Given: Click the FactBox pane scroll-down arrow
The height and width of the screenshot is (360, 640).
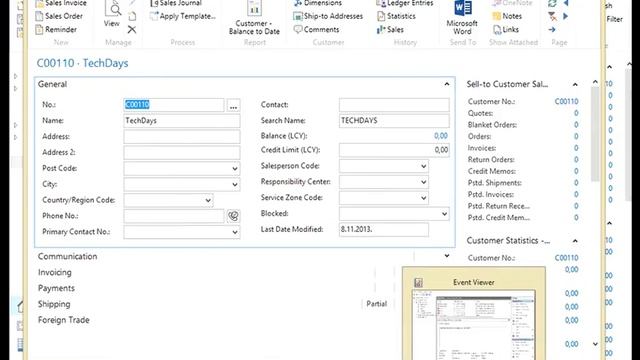Looking at the screenshot, I should click(595, 344).
